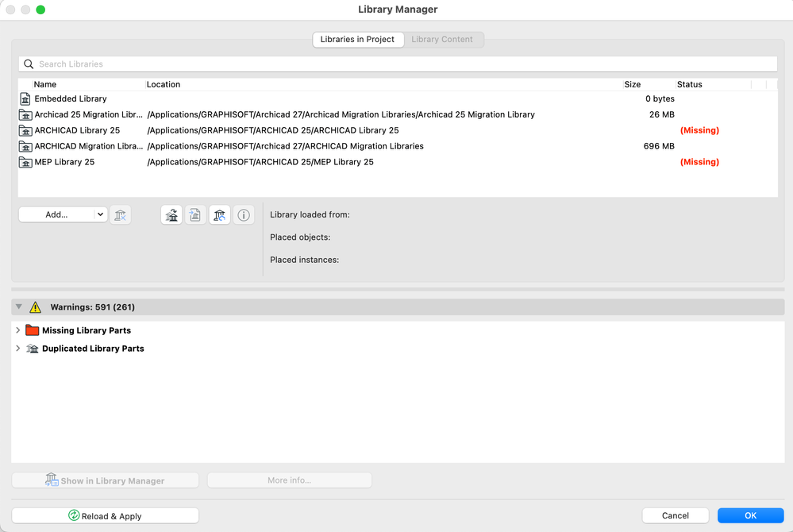Switch to Libraries in Project tab
The height and width of the screenshot is (532, 793).
(357, 40)
